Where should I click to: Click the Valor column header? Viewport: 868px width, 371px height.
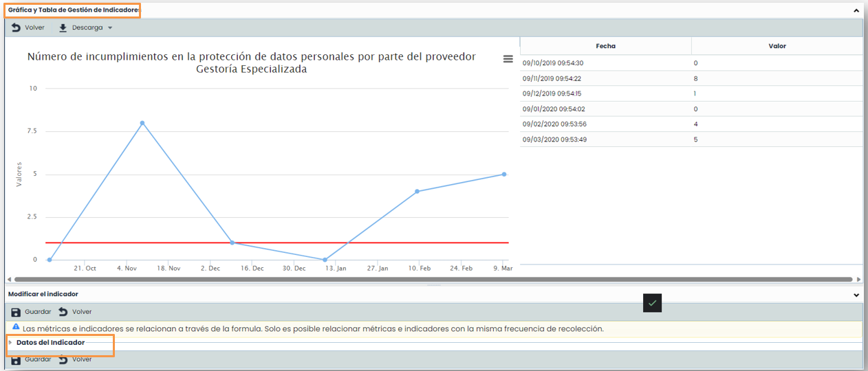(x=777, y=46)
